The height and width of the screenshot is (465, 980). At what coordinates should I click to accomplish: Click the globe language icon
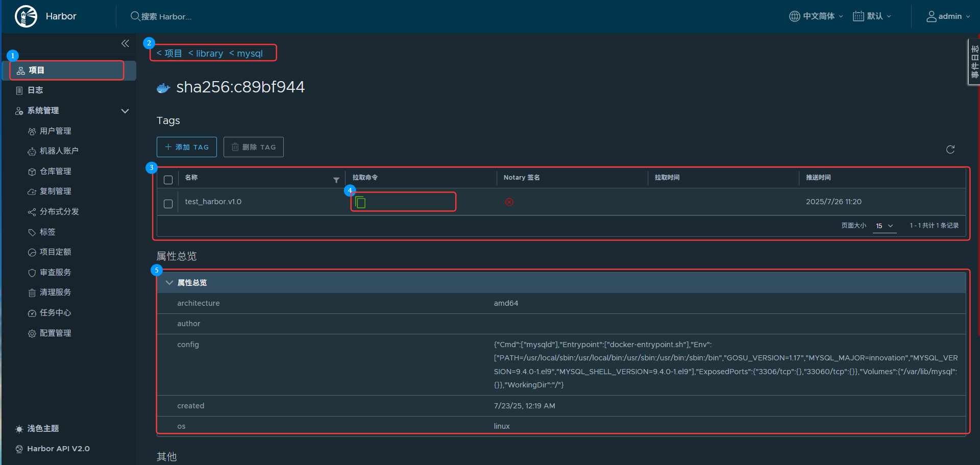click(794, 16)
